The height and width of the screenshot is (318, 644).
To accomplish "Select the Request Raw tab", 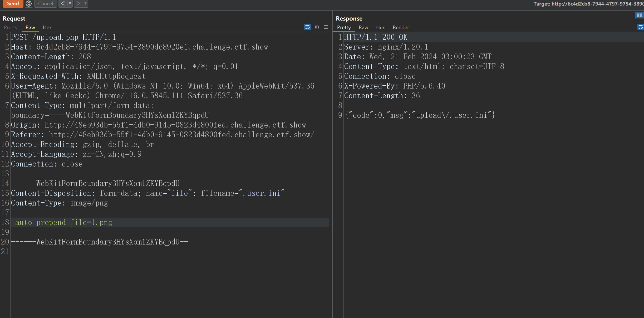I will [x=30, y=27].
